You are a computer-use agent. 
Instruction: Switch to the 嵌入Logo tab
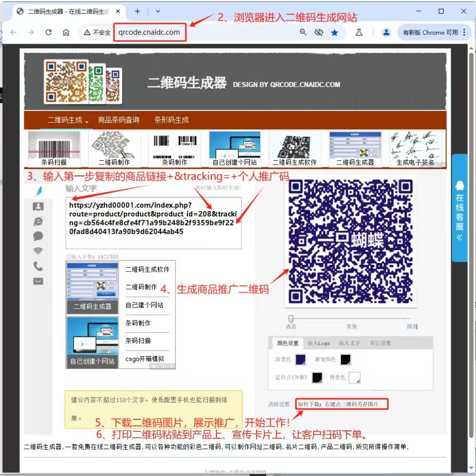click(318, 343)
